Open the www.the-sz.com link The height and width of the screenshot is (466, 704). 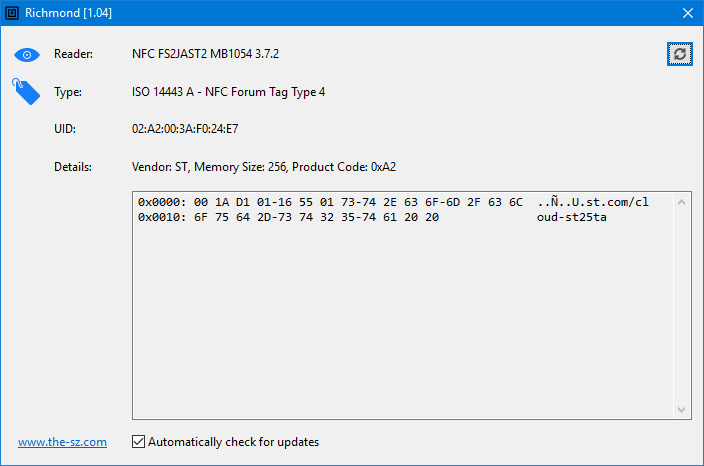62,442
